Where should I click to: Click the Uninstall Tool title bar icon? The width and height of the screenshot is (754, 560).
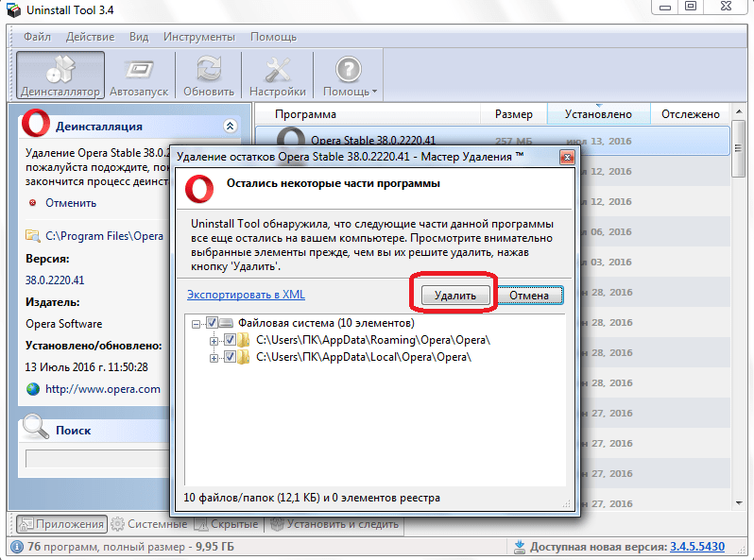pyautogui.click(x=14, y=10)
